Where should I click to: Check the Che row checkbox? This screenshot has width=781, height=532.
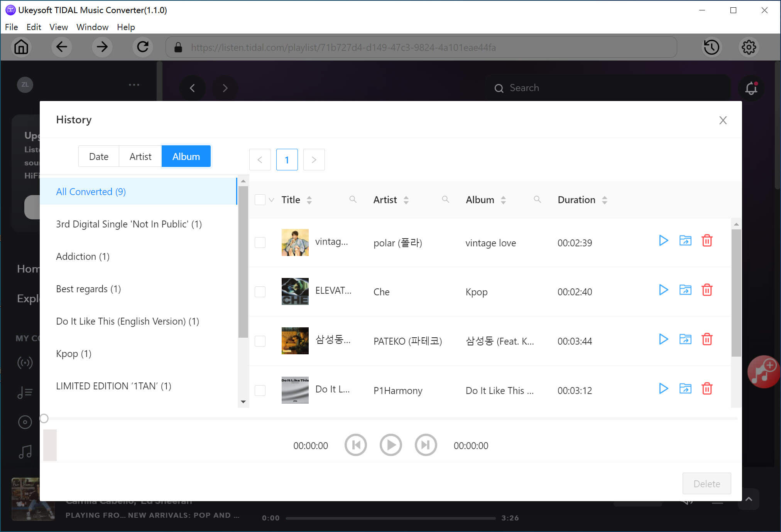click(260, 292)
